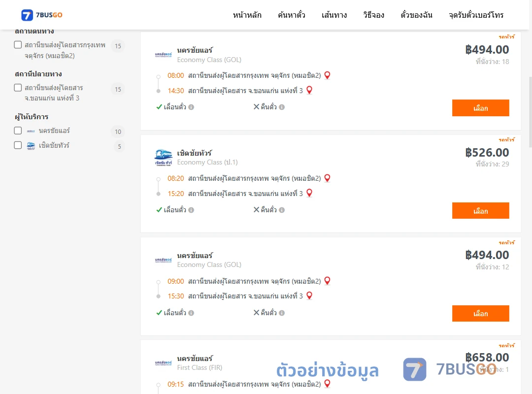Image resolution: width=532 pixels, height=394 pixels.
Task: Click ที่นั่งว่าง: 12 seats text
Action: pos(492,267)
